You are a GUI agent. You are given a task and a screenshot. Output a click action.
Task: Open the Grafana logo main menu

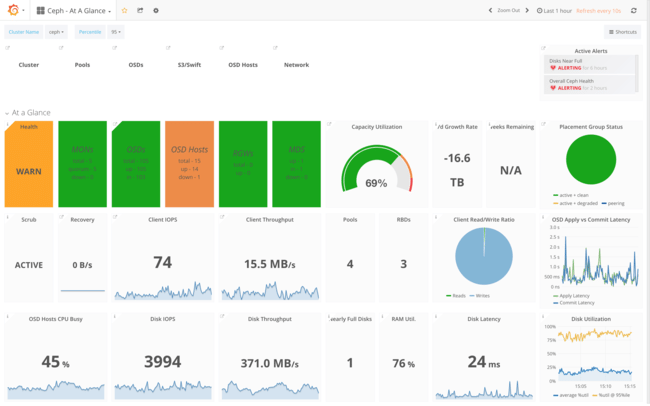pos(14,10)
